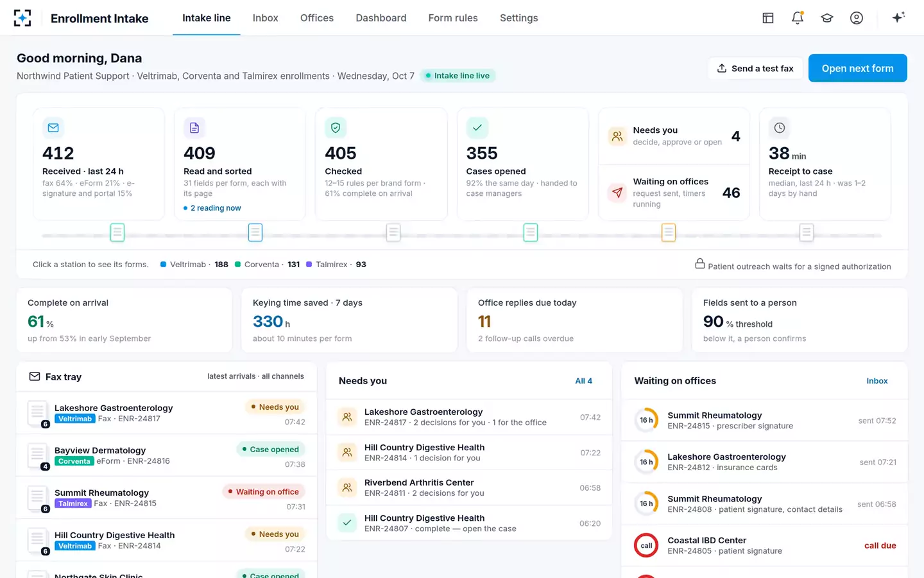Launch the sparkle assistant icon
This screenshot has width=924, height=578.
pos(898,17)
